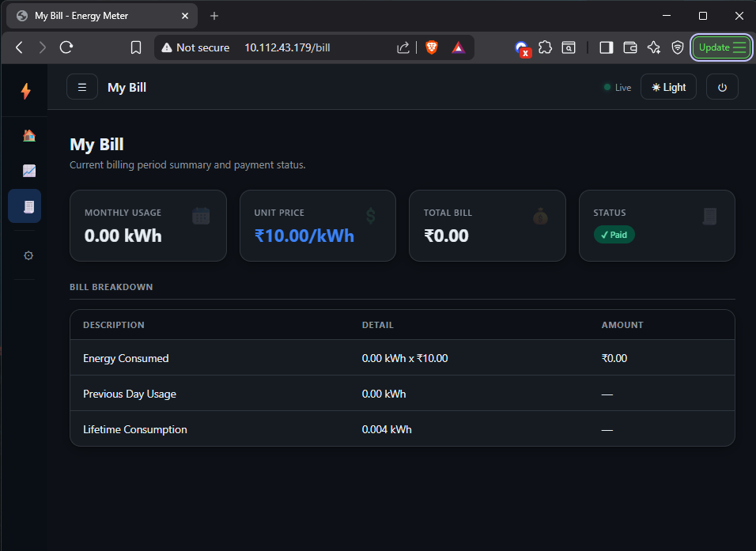Open the settings gear sidebar icon
Image resolution: width=756 pixels, height=551 pixels.
28,255
